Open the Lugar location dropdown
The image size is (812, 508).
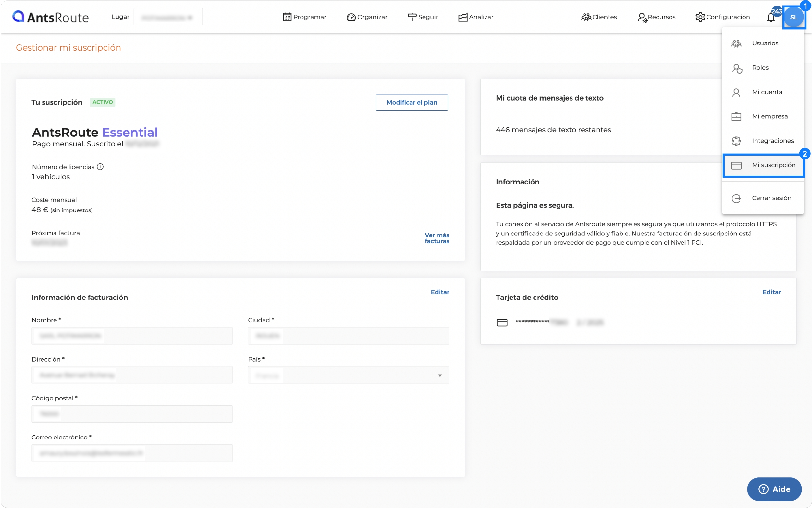click(168, 17)
